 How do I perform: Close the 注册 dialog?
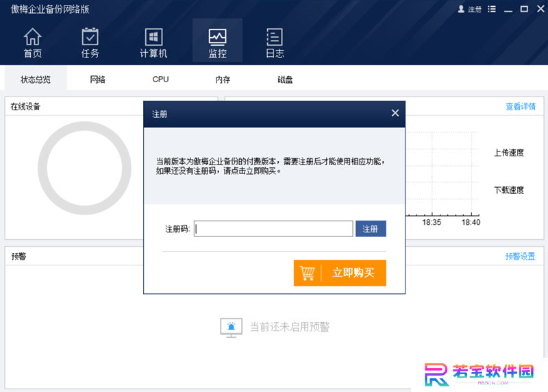pyautogui.click(x=395, y=113)
